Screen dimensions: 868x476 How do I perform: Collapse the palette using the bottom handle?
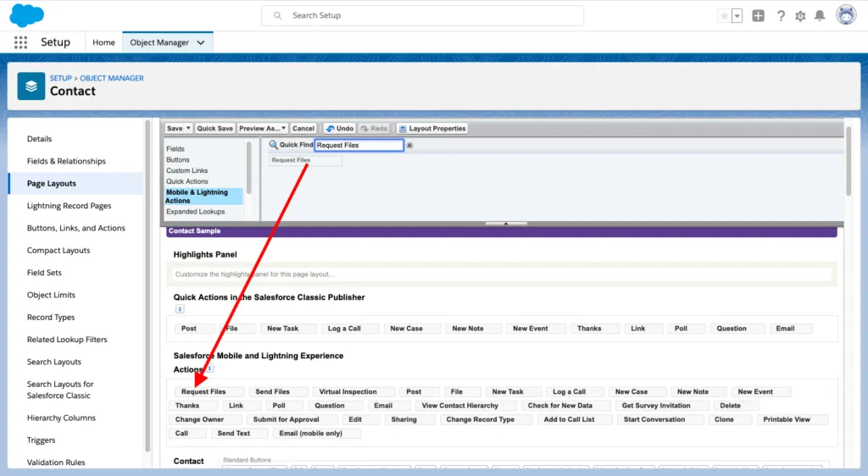click(x=505, y=224)
